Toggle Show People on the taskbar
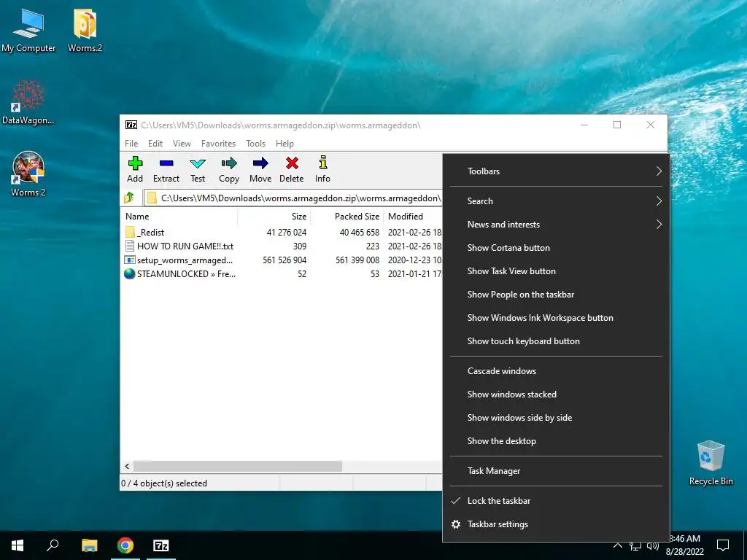 (556, 295)
